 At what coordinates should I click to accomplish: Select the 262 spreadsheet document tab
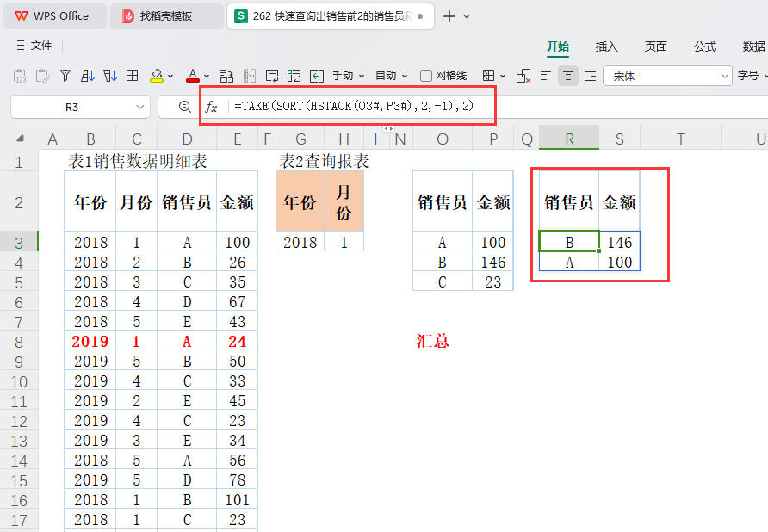(330, 16)
